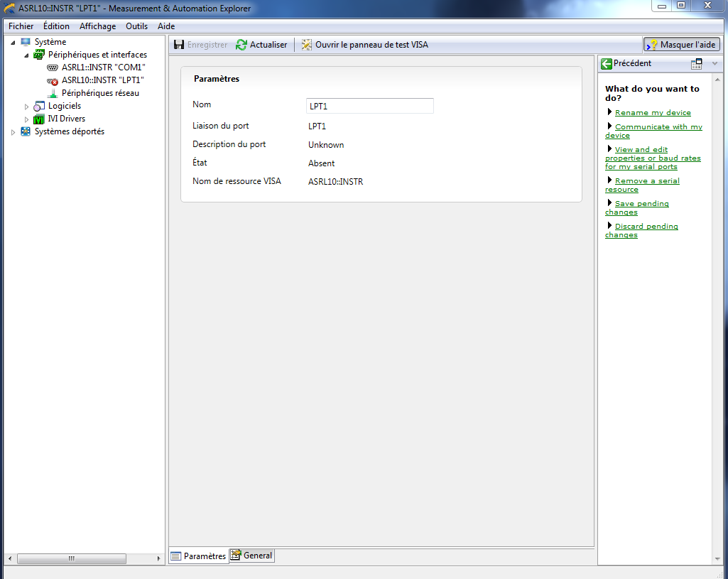Select ASRL10::INSTR "LPT1" in tree

(102, 80)
